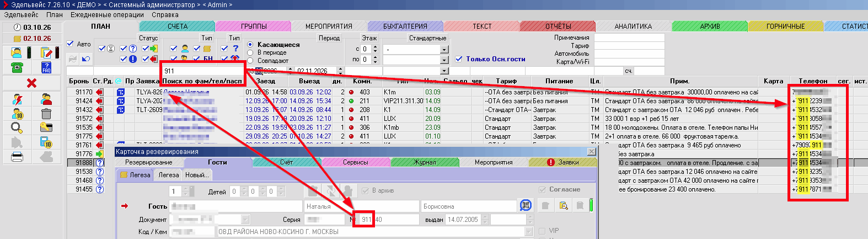Switch to the СЧЕТА tab
868x239 pixels.
pyautogui.click(x=177, y=26)
